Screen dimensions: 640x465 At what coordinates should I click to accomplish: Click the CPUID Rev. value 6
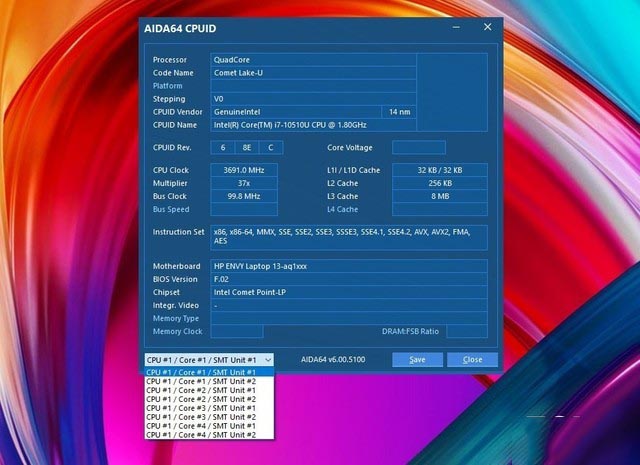click(x=222, y=148)
